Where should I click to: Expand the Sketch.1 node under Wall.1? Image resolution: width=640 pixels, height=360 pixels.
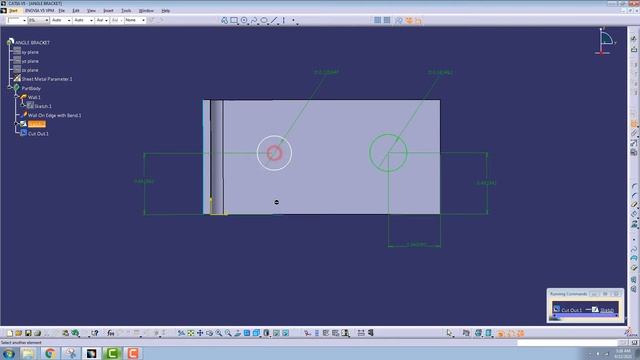tap(23, 106)
